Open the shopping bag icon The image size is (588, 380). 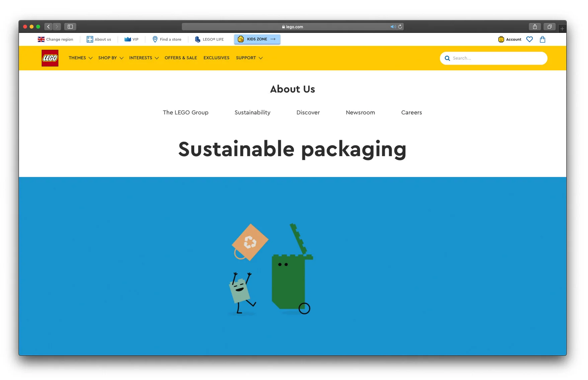click(x=542, y=39)
